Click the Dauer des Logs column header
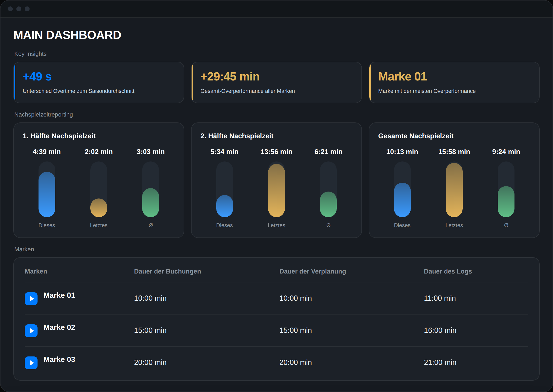This screenshot has width=553, height=392. point(448,271)
